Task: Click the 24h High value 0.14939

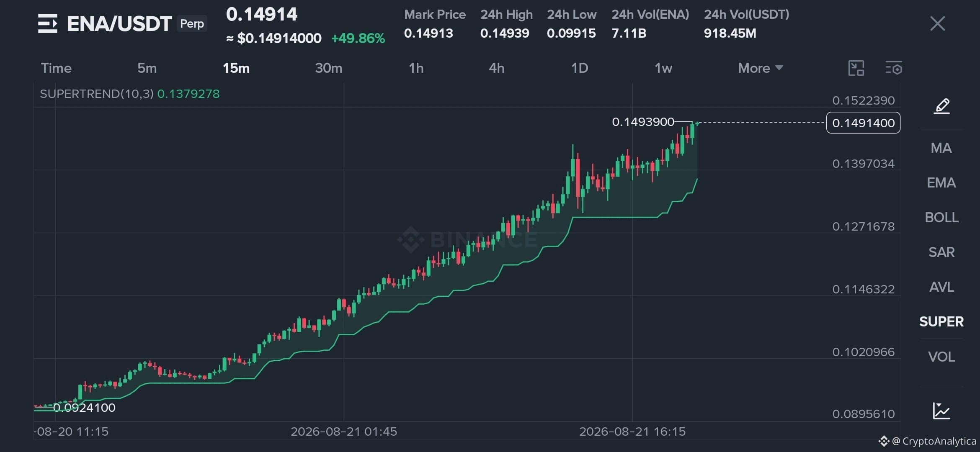Action: tap(505, 33)
